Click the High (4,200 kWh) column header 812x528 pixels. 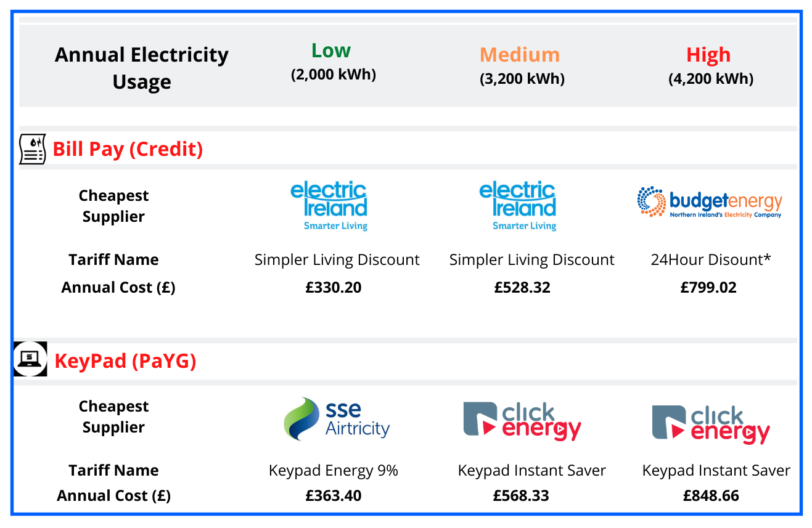point(710,65)
